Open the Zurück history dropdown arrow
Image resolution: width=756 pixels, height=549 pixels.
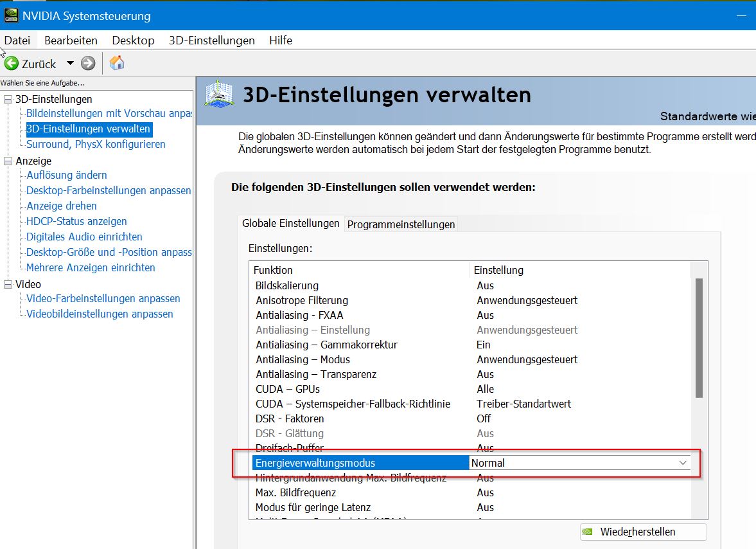point(71,63)
